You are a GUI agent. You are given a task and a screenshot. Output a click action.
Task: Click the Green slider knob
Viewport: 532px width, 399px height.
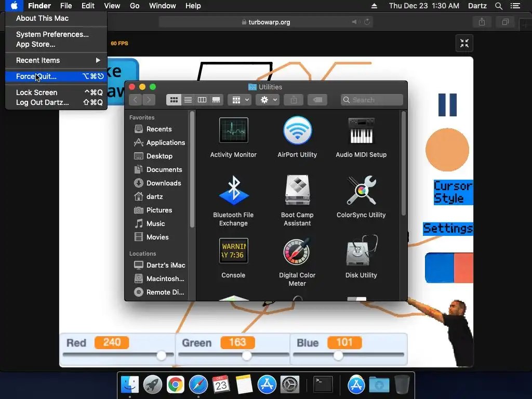click(x=247, y=355)
